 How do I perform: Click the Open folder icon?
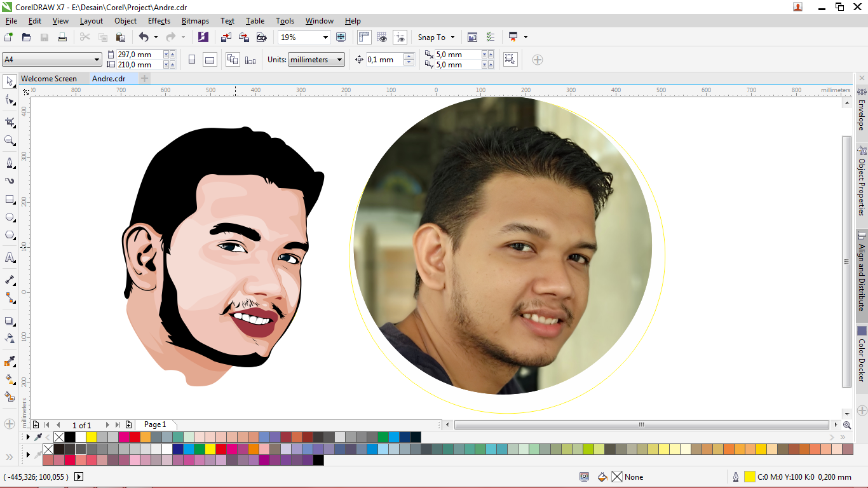[x=27, y=37]
